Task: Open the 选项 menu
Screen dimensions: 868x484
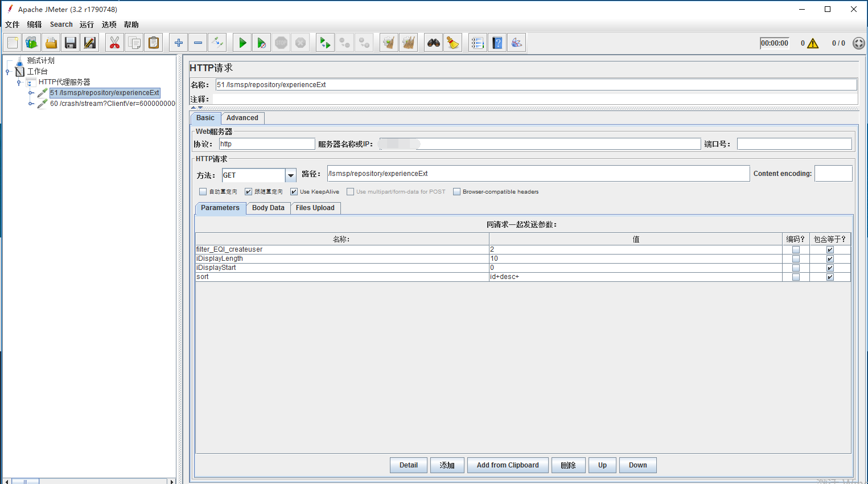Action: click(x=109, y=24)
